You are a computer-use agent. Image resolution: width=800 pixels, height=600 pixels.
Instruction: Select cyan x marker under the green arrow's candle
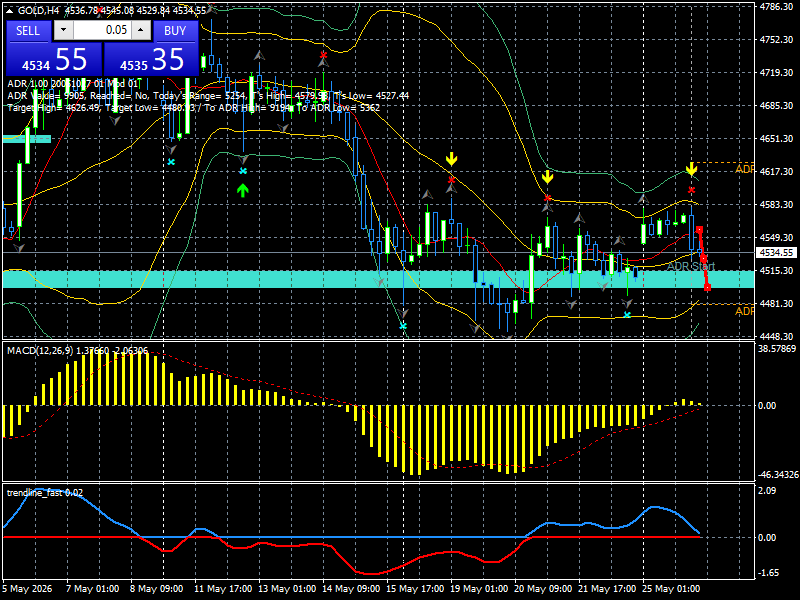click(243, 171)
